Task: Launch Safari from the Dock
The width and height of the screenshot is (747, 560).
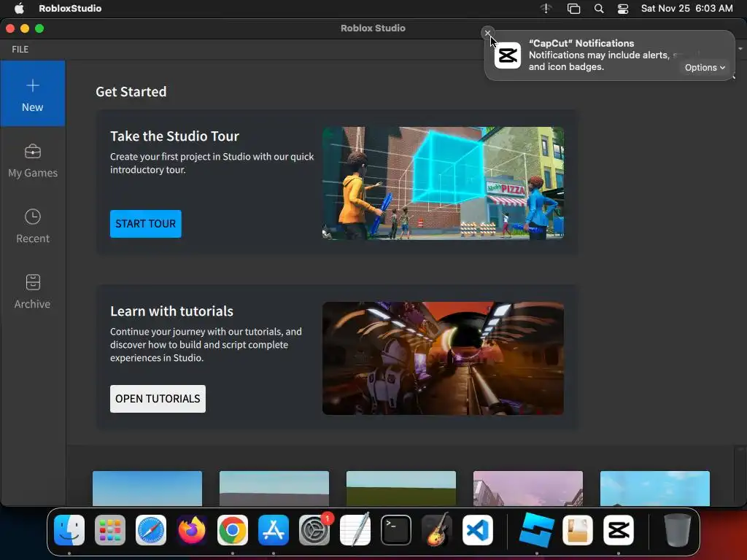Action: 151,530
